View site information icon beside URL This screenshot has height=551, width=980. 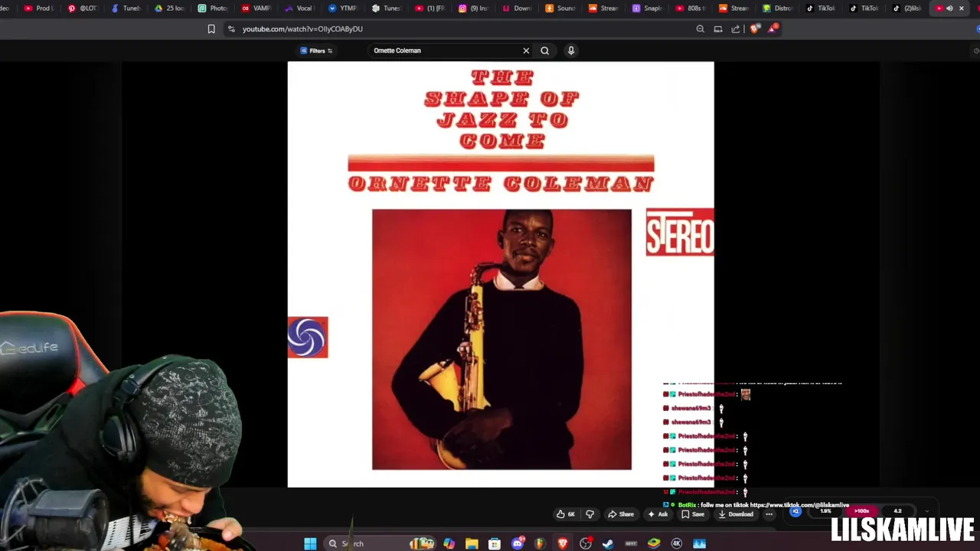pos(231,29)
